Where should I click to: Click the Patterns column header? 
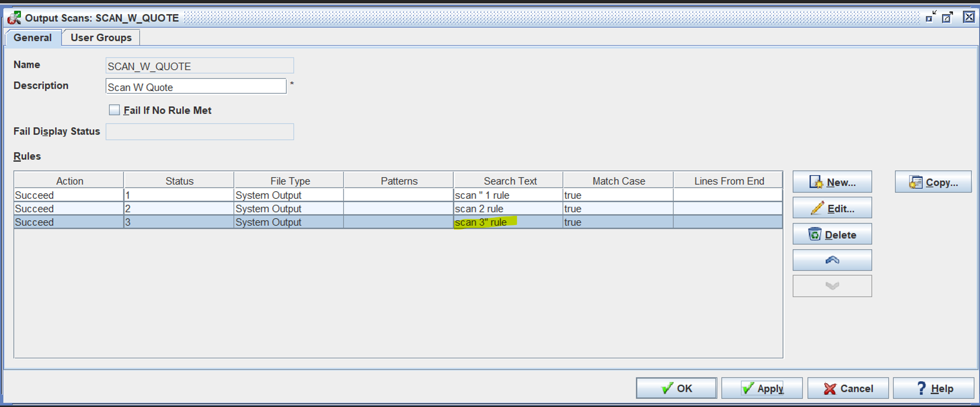[x=399, y=181]
